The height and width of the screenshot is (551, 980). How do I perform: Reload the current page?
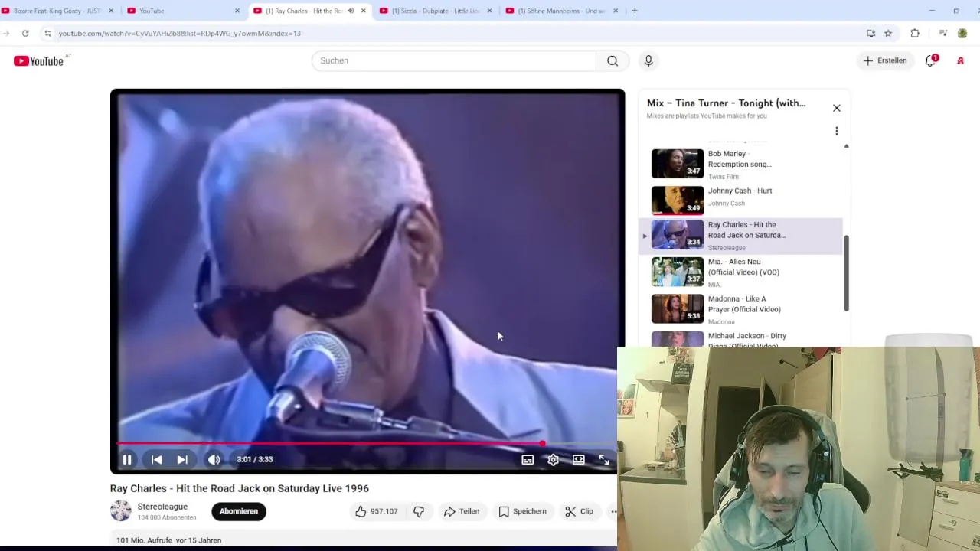point(25,34)
